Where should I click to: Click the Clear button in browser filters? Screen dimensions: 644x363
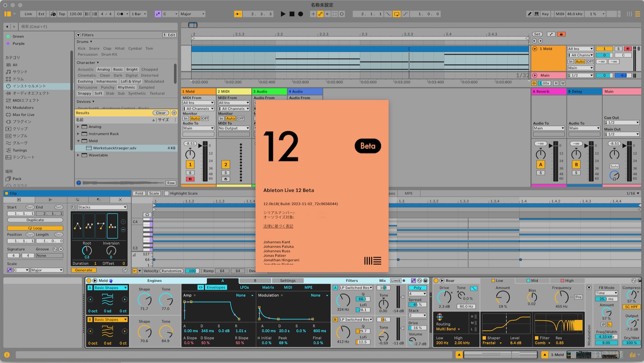point(160,112)
